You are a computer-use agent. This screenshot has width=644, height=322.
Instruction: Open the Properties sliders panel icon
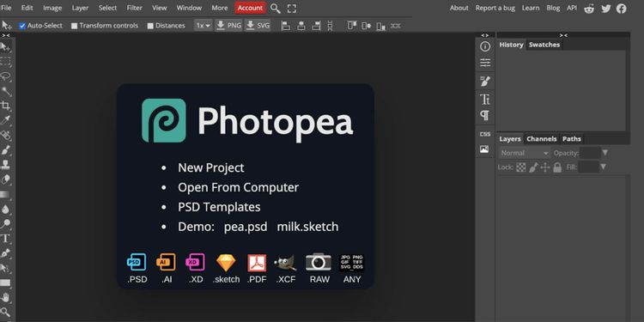pyautogui.click(x=485, y=63)
